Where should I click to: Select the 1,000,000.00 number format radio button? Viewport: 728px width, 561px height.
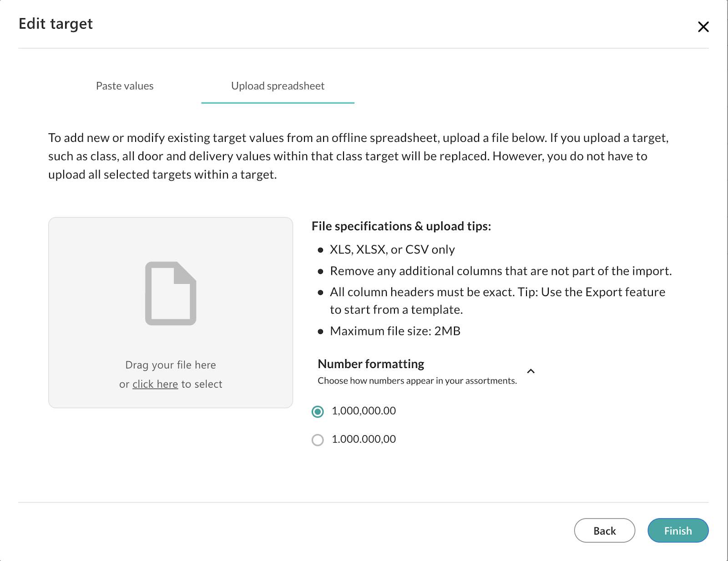(x=318, y=412)
